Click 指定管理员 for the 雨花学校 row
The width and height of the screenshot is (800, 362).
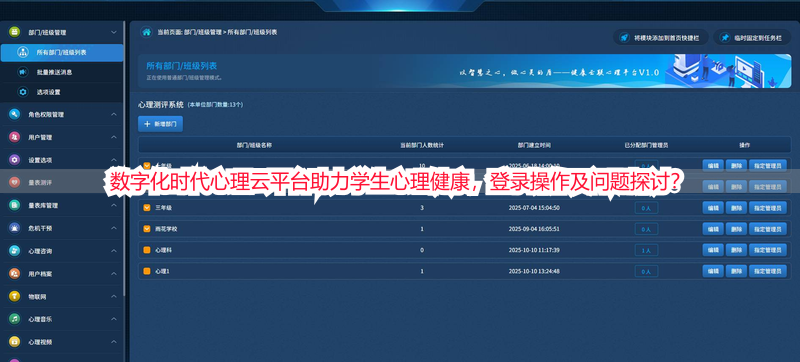[767, 229]
